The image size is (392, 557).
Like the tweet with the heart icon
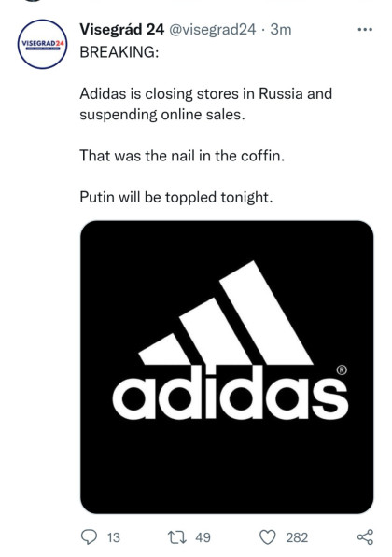[267, 537]
